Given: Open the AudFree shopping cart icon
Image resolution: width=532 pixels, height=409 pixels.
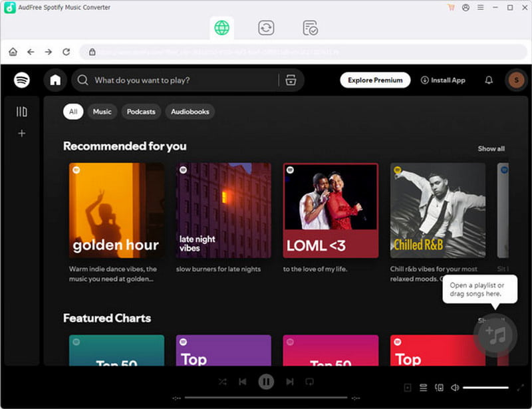Looking at the screenshot, I should 451,7.
